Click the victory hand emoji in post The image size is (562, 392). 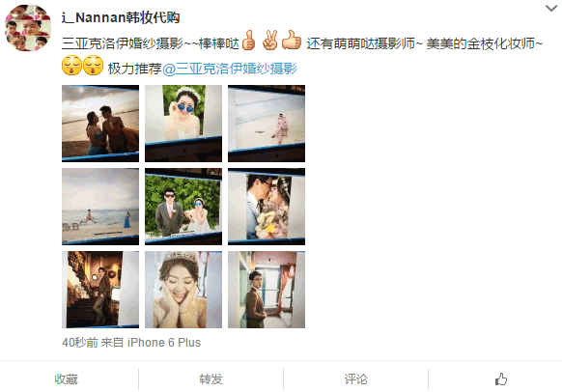tap(269, 41)
